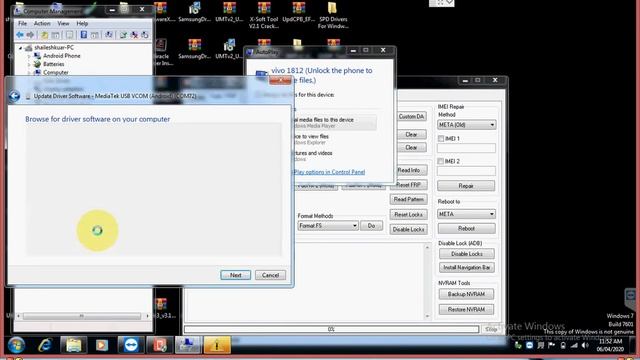
Task: Open Windows Explorer from the taskbar
Action: 73,345
